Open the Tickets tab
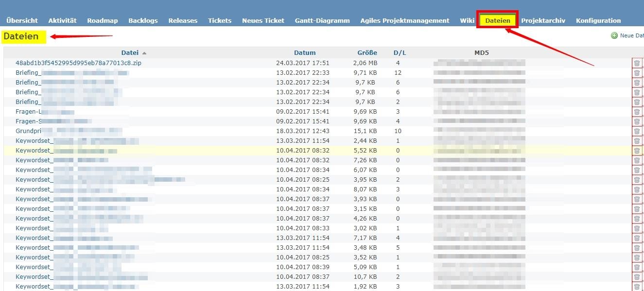 click(x=220, y=20)
